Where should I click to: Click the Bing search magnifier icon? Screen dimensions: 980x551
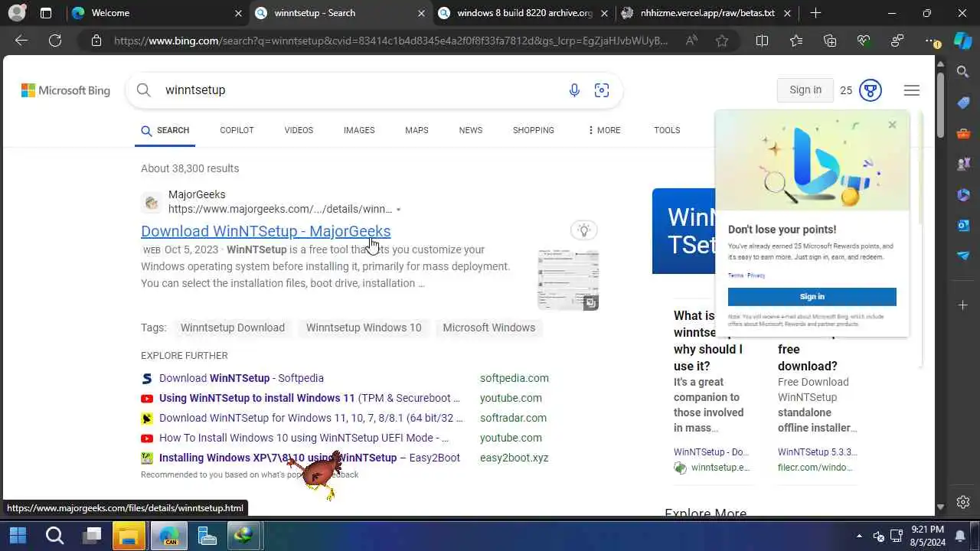144,90
